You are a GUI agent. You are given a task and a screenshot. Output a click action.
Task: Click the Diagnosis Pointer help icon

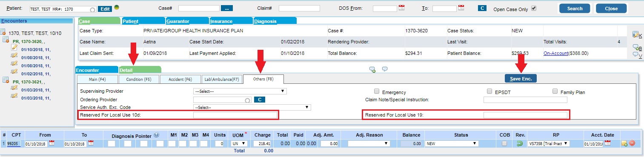click(x=156, y=135)
